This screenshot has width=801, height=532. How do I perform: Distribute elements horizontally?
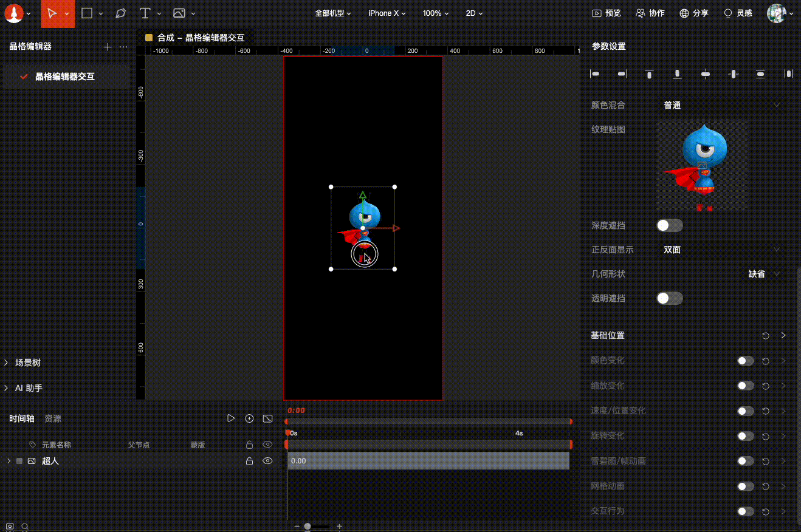pyautogui.click(x=788, y=74)
